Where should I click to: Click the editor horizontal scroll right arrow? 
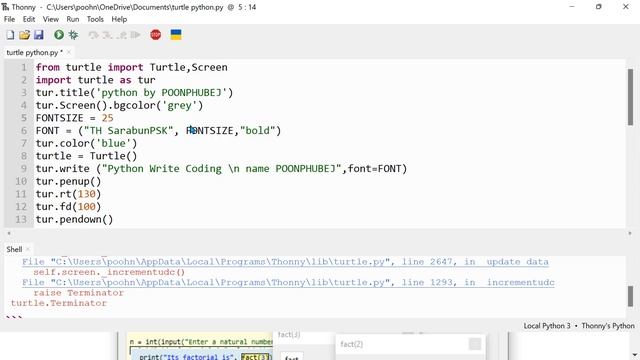[x=629, y=233]
